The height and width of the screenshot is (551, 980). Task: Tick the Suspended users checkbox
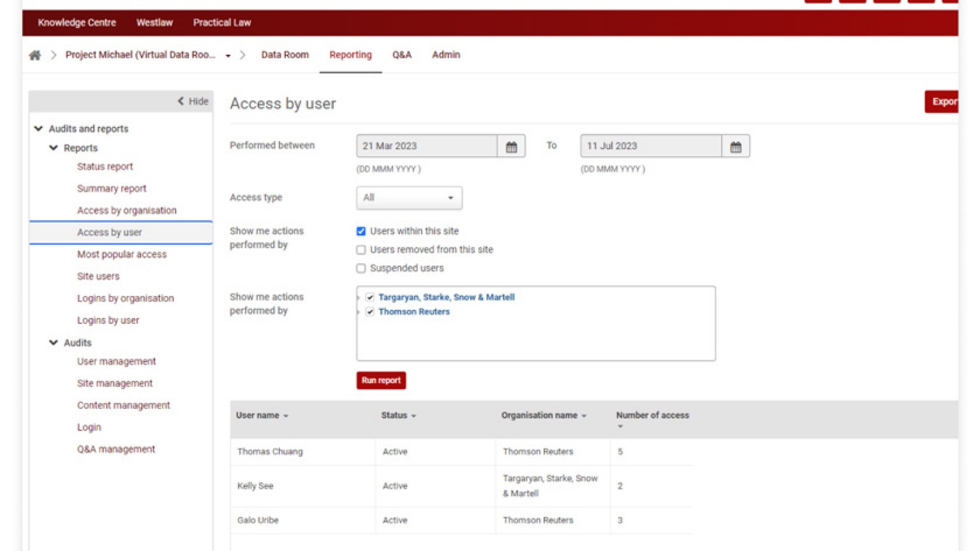tap(361, 268)
